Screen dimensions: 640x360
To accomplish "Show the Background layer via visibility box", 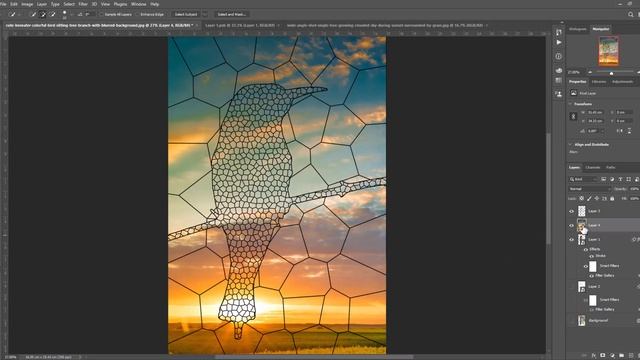I will [x=571, y=320].
